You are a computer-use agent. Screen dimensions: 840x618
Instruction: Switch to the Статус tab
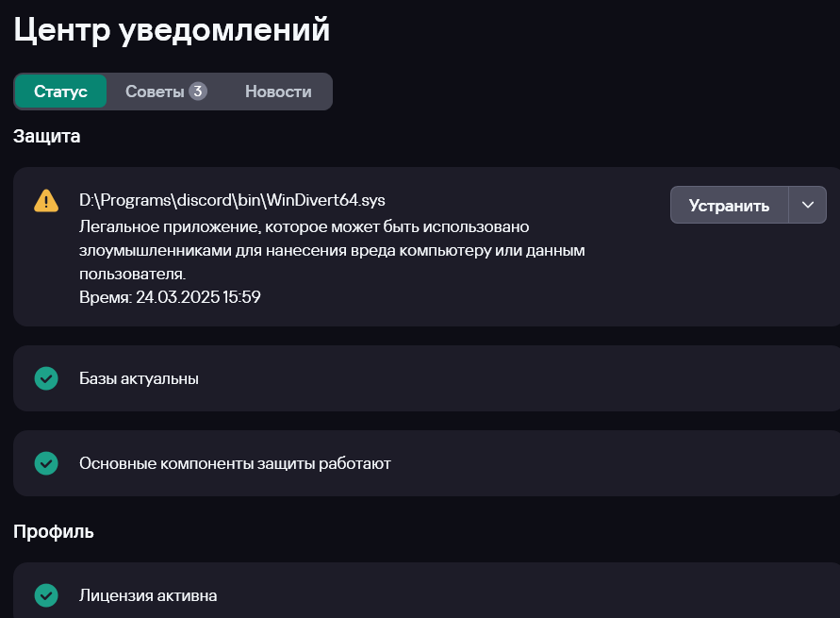(60, 92)
